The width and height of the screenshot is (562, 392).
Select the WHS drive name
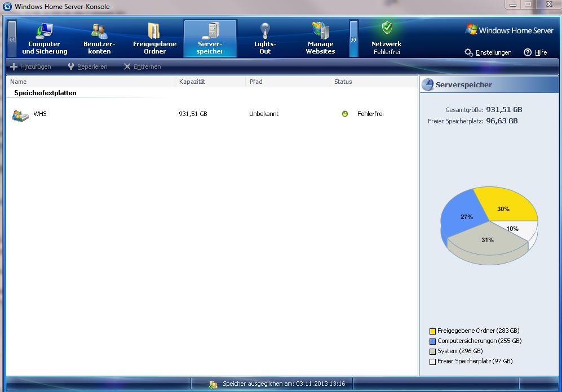click(x=40, y=114)
